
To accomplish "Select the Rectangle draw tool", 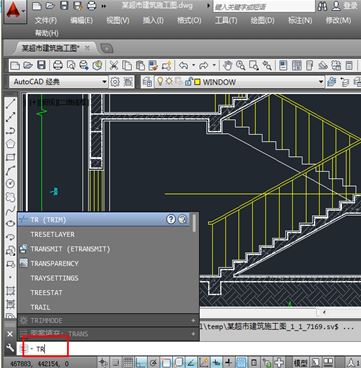I will pos(11,157).
